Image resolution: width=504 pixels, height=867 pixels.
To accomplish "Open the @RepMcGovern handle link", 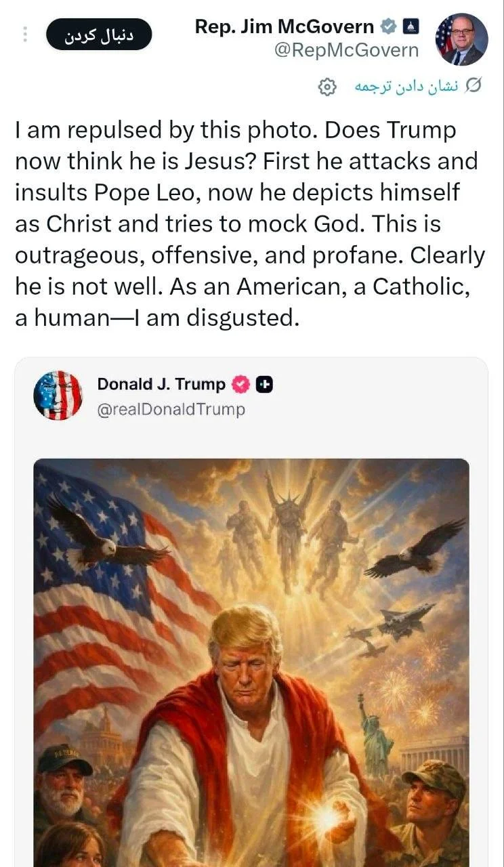I will tap(346, 50).
